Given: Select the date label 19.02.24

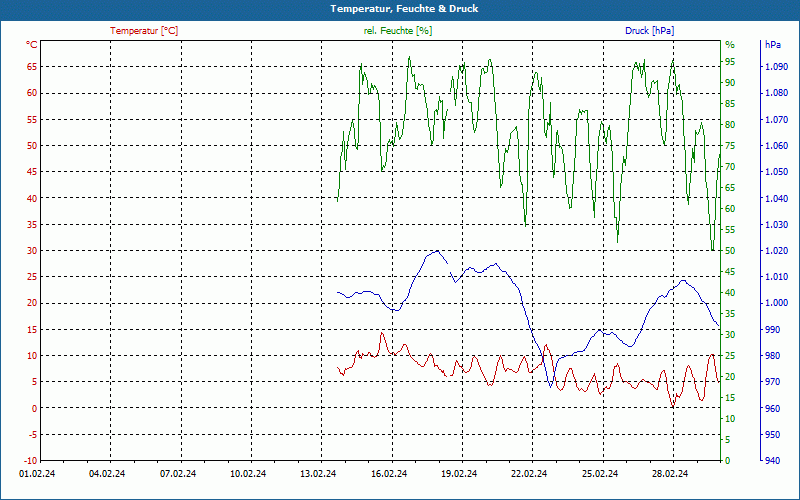Looking at the screenshot, I should coord(459,474).
